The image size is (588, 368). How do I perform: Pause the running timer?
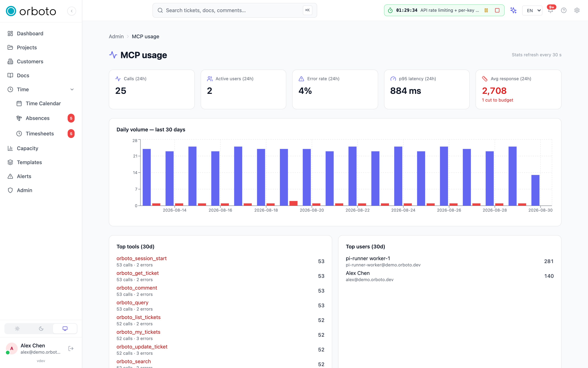click(x=486, y=10)
